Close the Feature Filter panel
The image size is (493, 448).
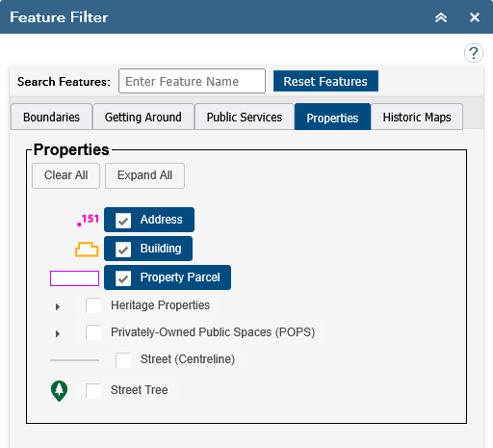coord(475,17)
